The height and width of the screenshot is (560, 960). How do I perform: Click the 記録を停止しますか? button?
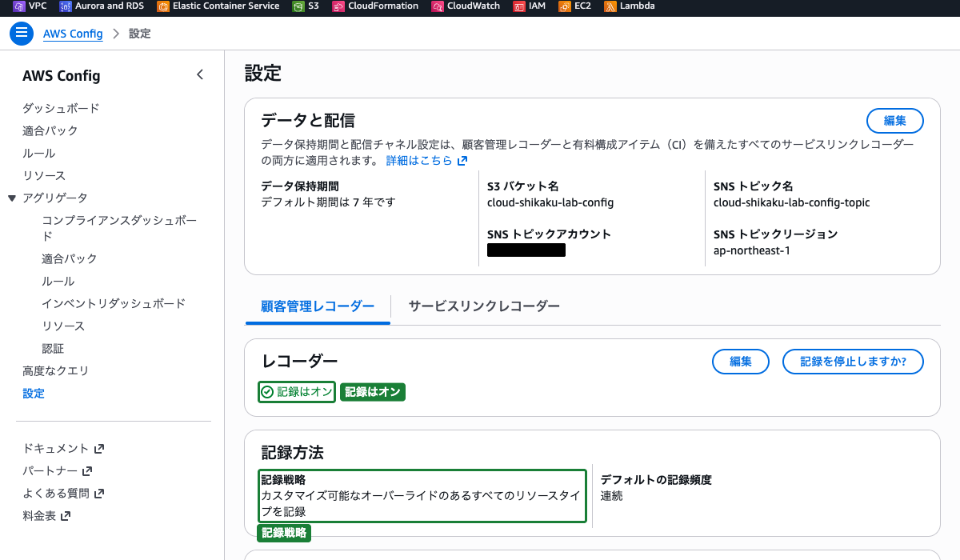853,362
